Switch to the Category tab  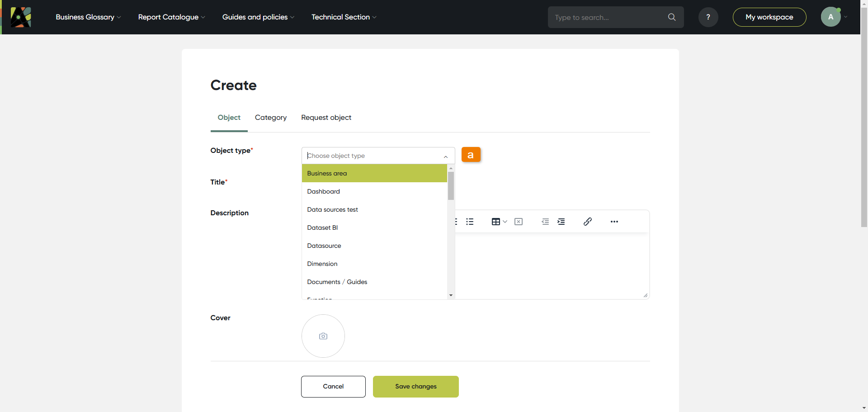click(x=271, y=118)
